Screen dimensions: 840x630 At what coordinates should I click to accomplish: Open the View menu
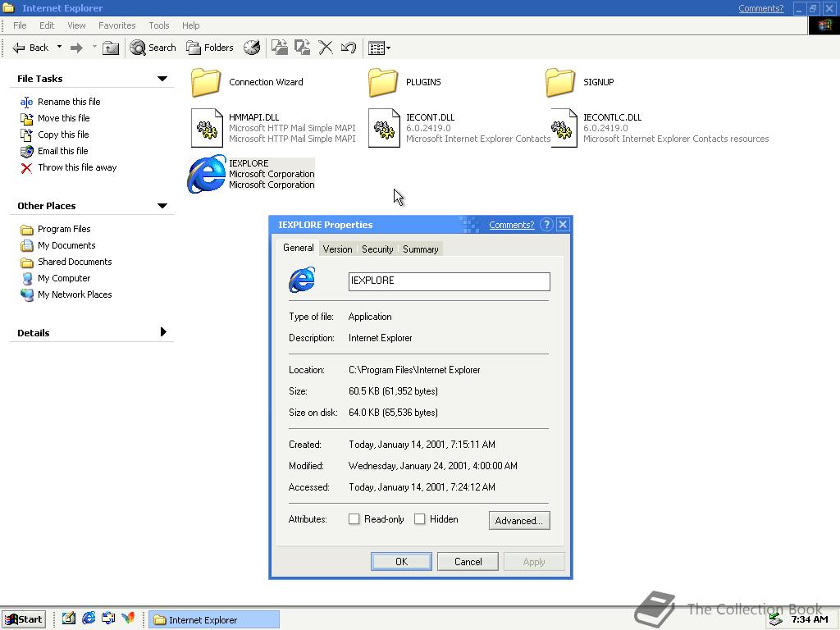76,25
